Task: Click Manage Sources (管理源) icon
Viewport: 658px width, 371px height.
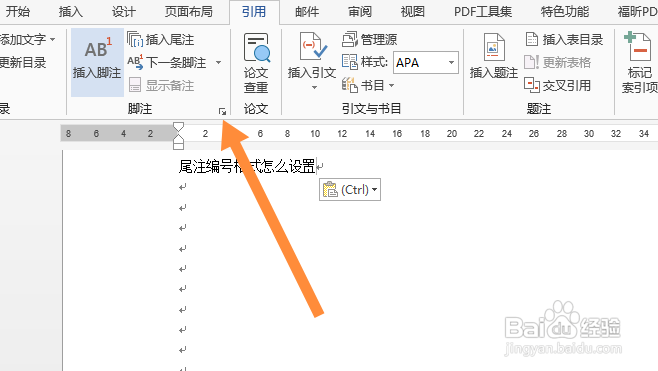Action: (350, 39)
